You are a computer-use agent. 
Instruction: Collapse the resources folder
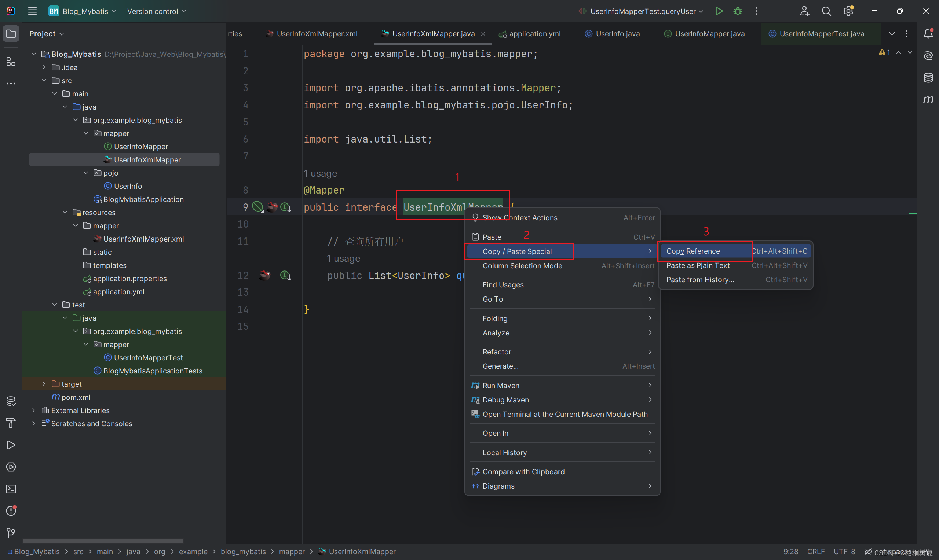pyautogui.click(x=65, y=213)
